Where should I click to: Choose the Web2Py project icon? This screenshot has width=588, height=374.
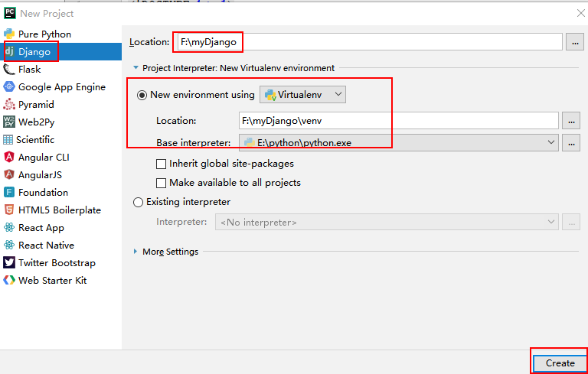9,122
